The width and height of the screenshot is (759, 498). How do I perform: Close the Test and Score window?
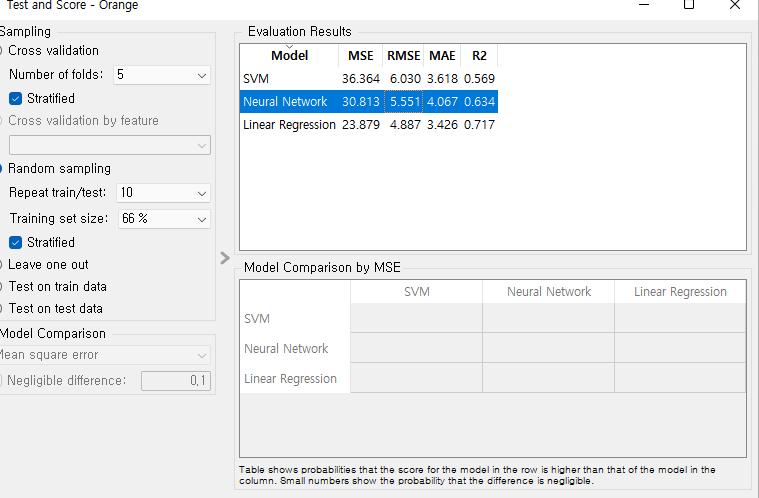735,5
